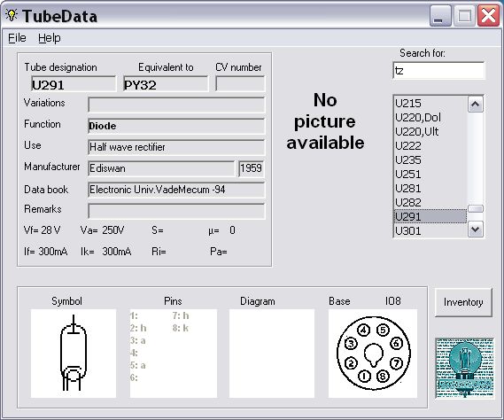Choose U235 from the tube list
This screenshot has width=504, height=420.
[x=430, y=159]
